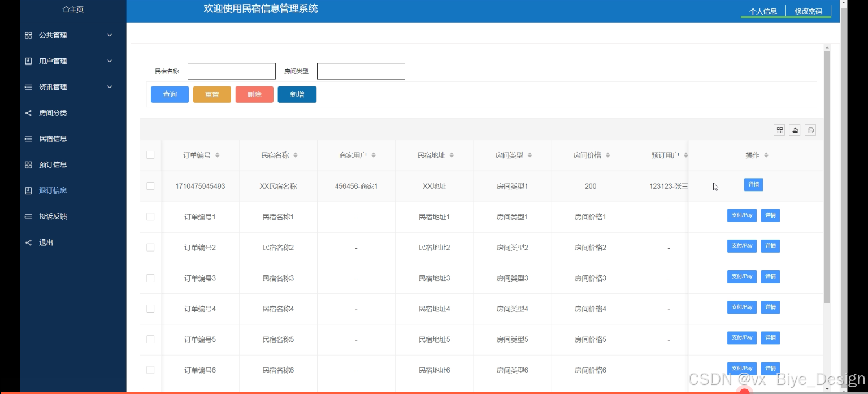Sort by 民宿名称 column arrows
The image size is (868, 394).
pos(296,155)
